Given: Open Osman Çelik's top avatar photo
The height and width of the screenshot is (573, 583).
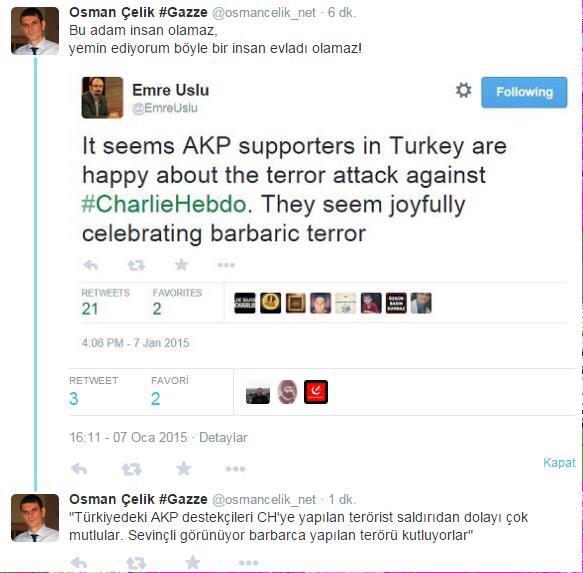Looking at the screenshot, I should click(x=35, y=31).
